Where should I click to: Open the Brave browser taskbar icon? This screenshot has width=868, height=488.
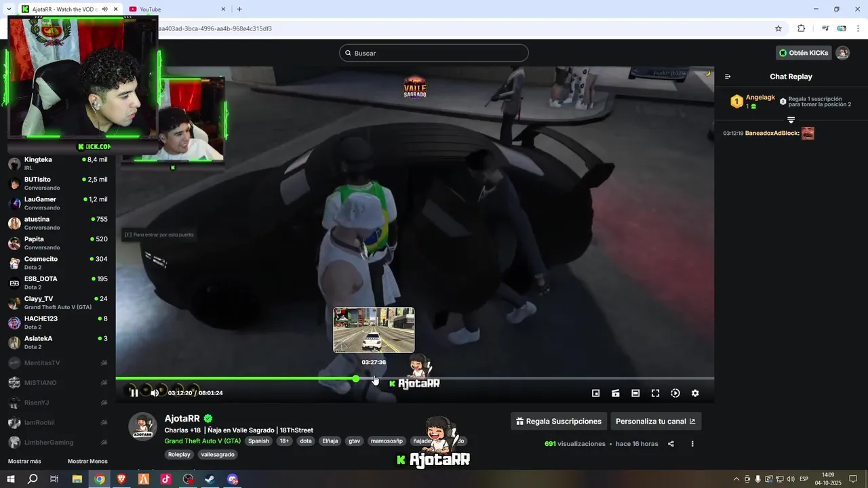click(121, 479)
